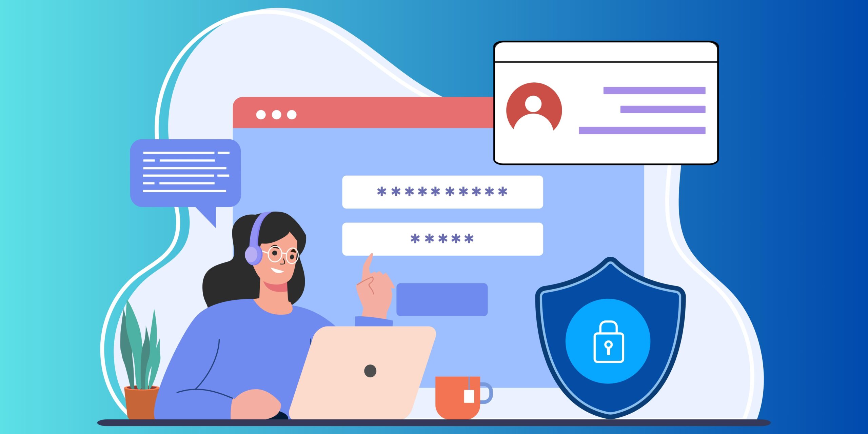Image resolution: width=868 pixels, height=434 pixels.
Task: Click the profile card information panel
Action: [604, 102]
